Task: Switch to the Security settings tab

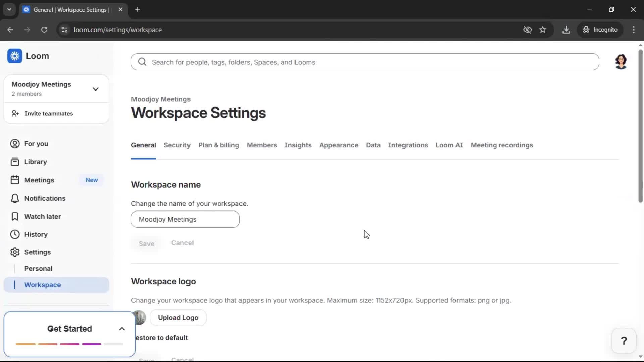Action: pos(177,145)
